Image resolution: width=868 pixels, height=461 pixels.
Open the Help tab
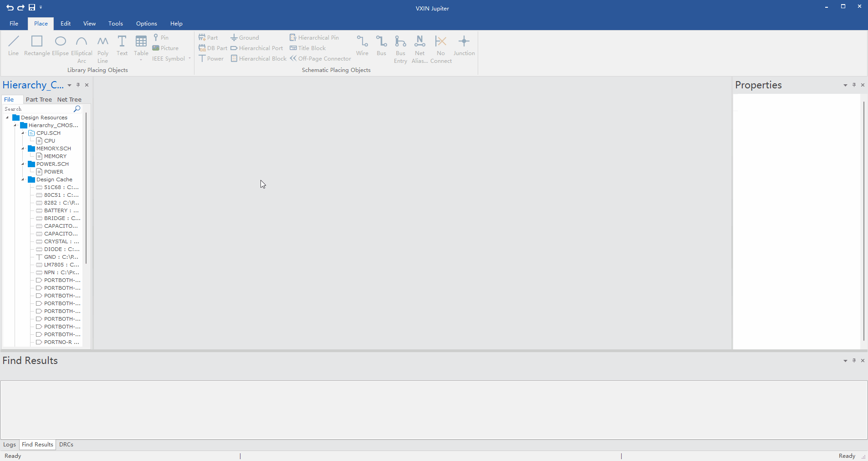[176, 24]
